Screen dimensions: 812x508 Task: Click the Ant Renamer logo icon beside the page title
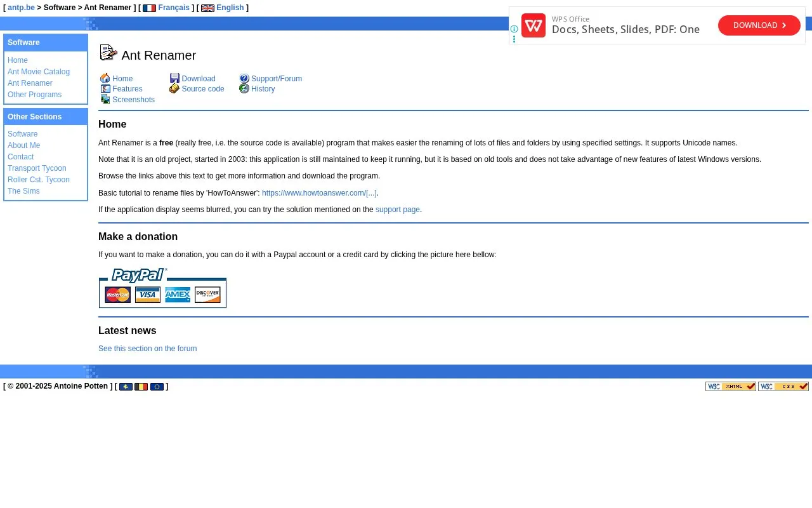[108, 53]
